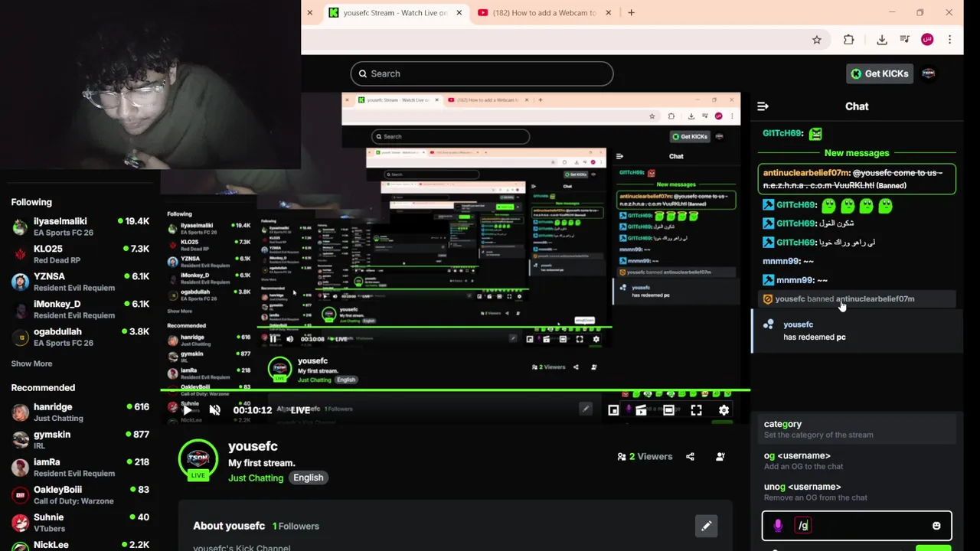Click the English language tag
Screen dimensions: 980x551
tap(308, 478)
